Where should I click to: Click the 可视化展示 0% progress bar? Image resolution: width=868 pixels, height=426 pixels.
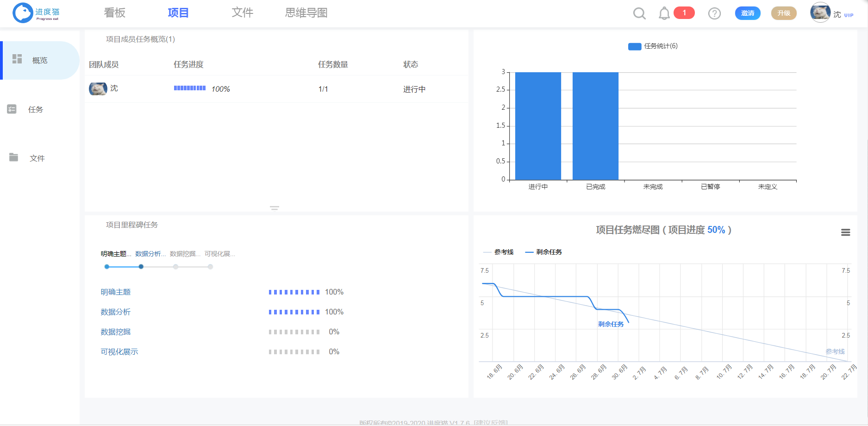click(294, 352)
